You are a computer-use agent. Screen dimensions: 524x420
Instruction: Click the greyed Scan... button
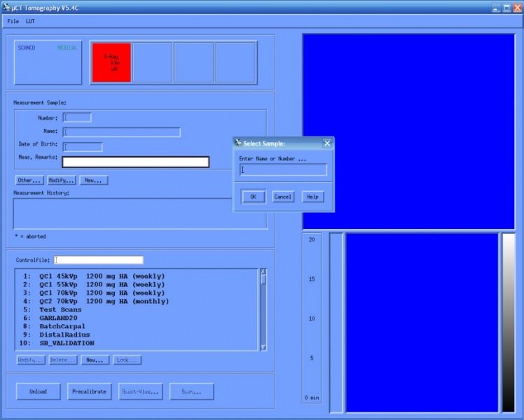tap(191, 391)
